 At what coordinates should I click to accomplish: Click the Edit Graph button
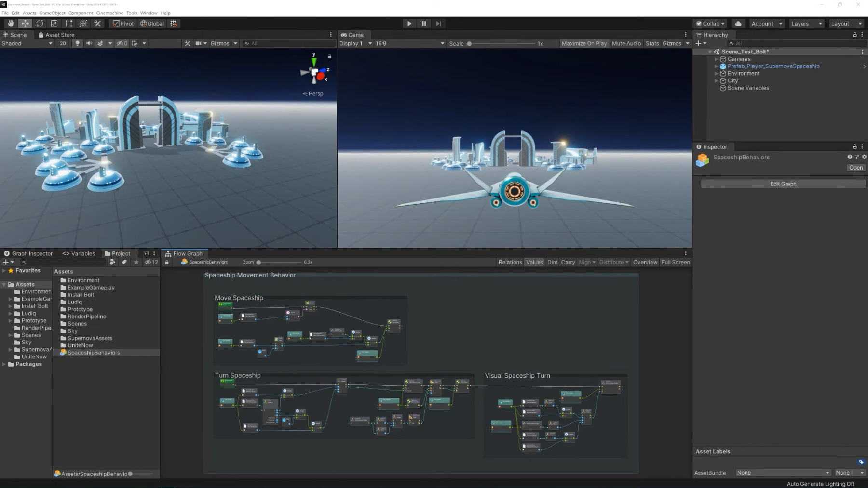[x=783, y=184]
